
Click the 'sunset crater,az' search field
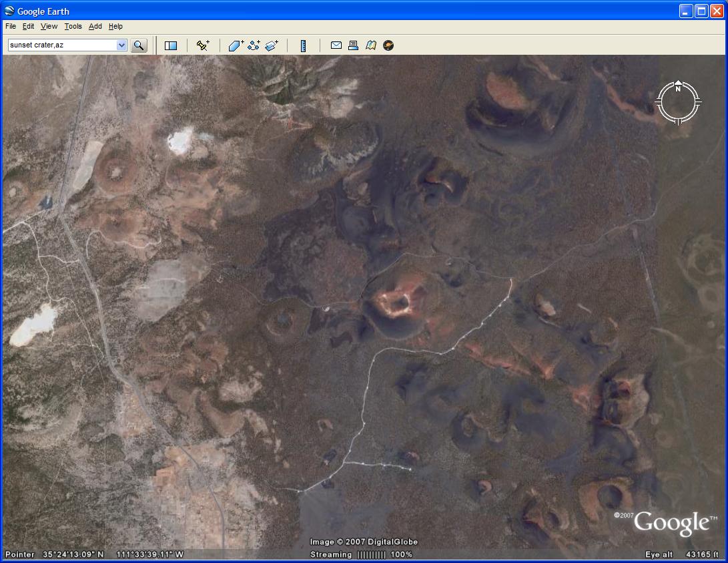(x=61, y=45)
